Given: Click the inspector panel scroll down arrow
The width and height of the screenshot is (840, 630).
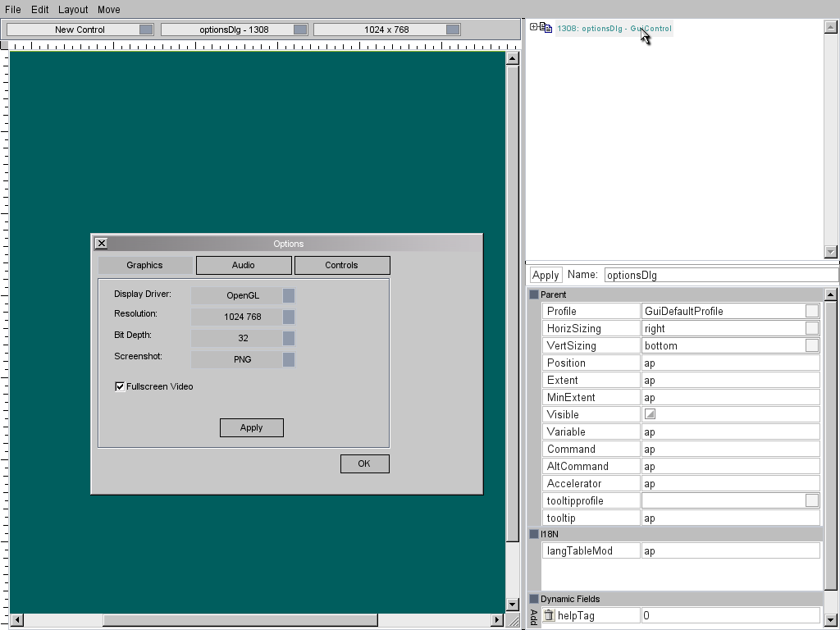Looking at the screenshot, I should pos(830,619).
